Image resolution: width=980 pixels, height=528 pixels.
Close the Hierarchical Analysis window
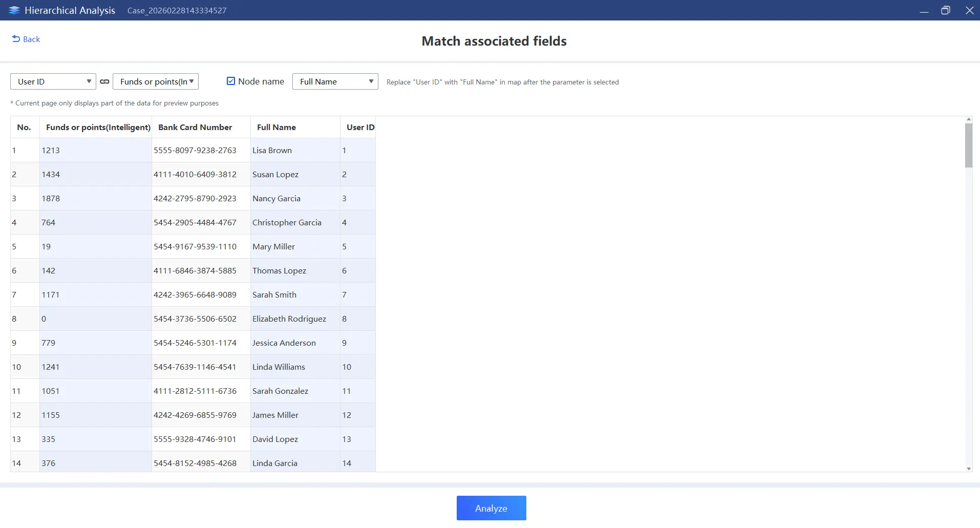969,10
